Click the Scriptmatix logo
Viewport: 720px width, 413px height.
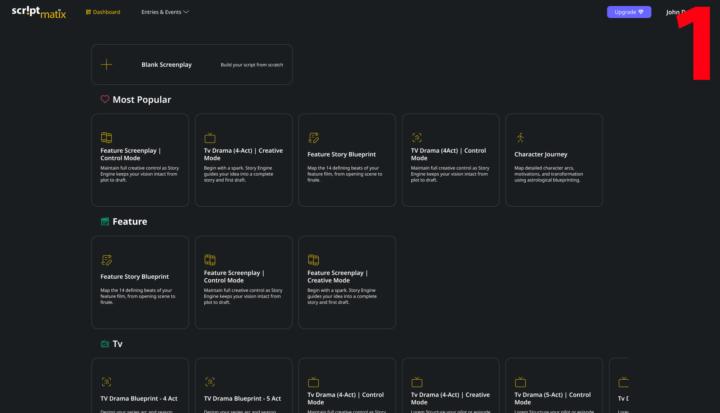tap(38, 12)
